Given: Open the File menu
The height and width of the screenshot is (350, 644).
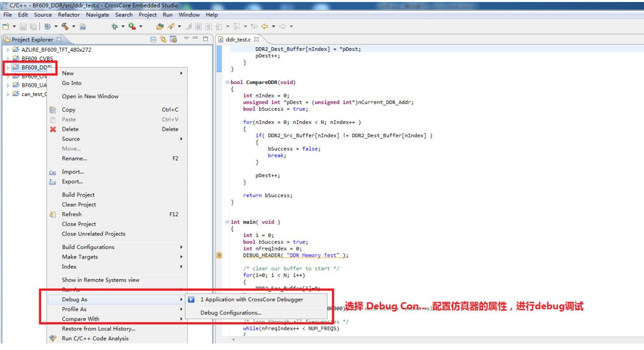Looking at the screenshot, I should coord(8,15).
